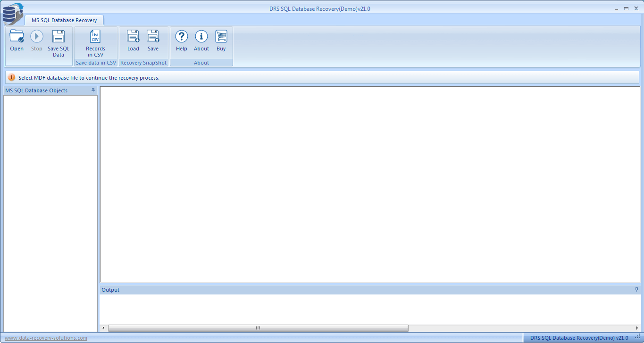Save a recovery snapshot
Image resolution: width=644 pixels, height=343 pixels.
[153, 41]
